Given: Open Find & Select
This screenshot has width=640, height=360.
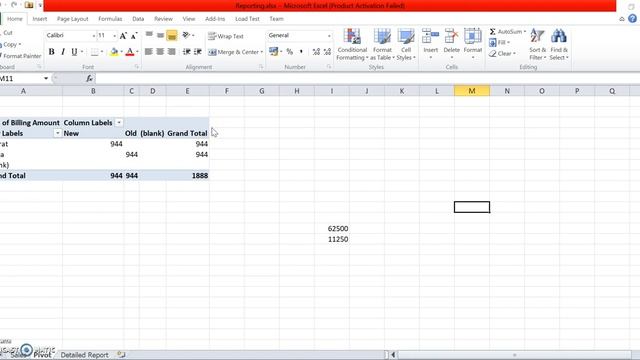Looking at the screenshot, I should pyautogui.click(x=559, y=45).
